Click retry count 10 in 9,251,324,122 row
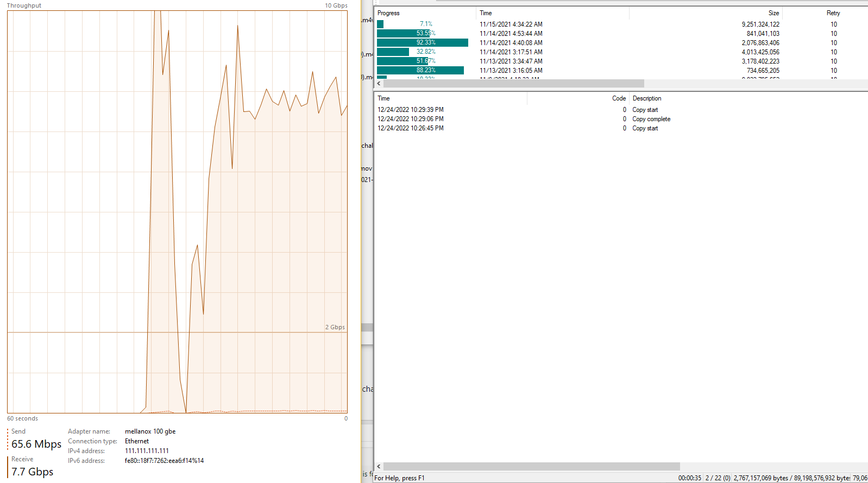This screenshot has width=868, height=483. pos(834,24)
